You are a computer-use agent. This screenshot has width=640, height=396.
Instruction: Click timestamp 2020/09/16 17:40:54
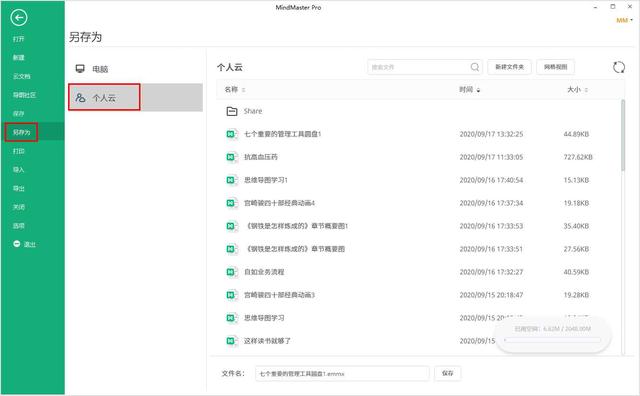[491, 180]
